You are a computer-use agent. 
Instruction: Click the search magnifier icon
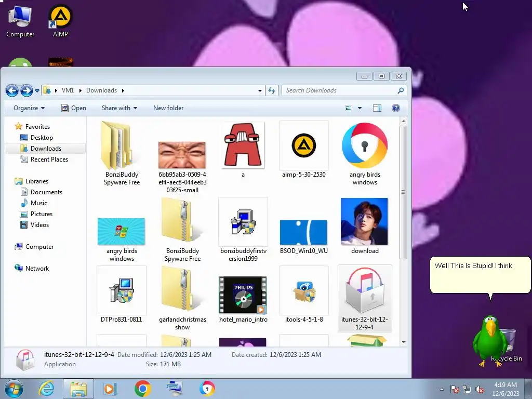pos(401,90)
